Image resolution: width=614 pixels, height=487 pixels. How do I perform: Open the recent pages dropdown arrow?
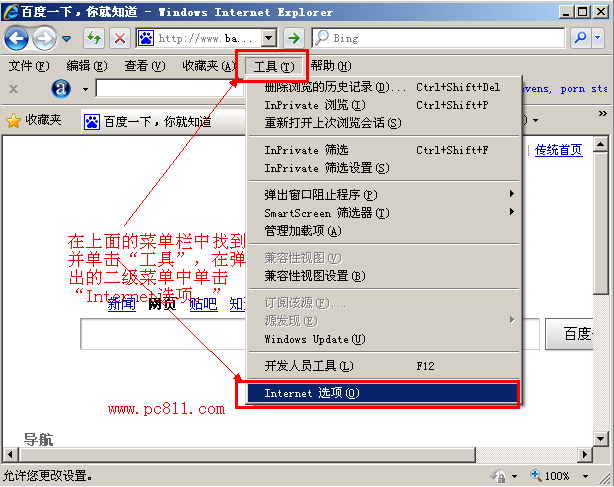point(67,38)
